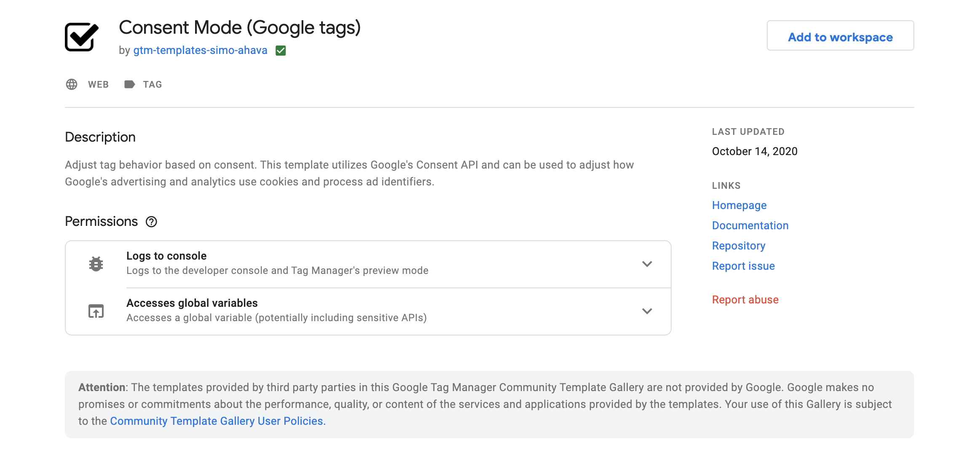The width and height of the screenshot is (980, 472).
Task: Open the Repository link
Action: click(739, 246)
